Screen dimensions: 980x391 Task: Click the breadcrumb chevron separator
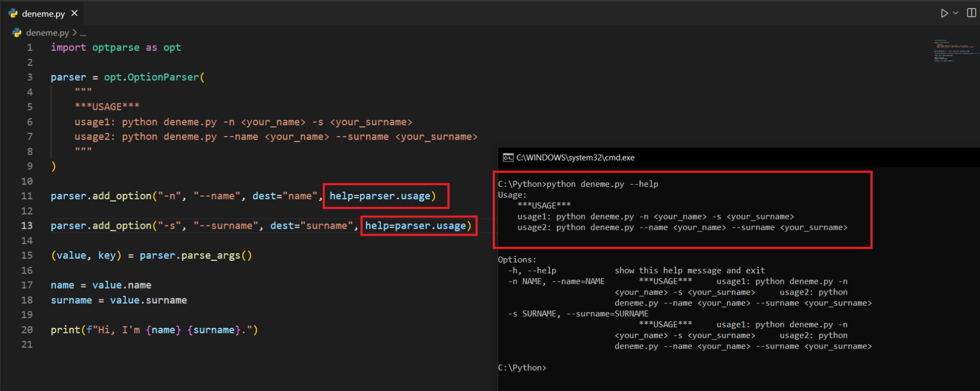75,33
